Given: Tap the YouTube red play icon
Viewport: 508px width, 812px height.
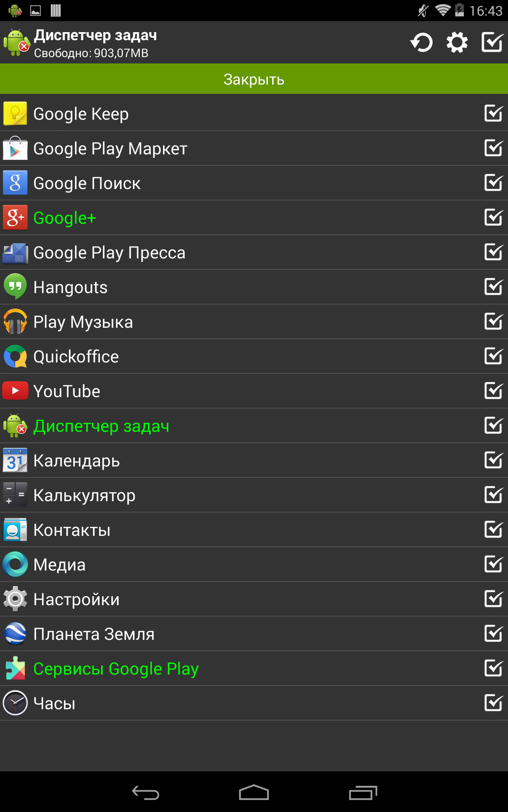Looking at the screenshot, I should point(15,391).
